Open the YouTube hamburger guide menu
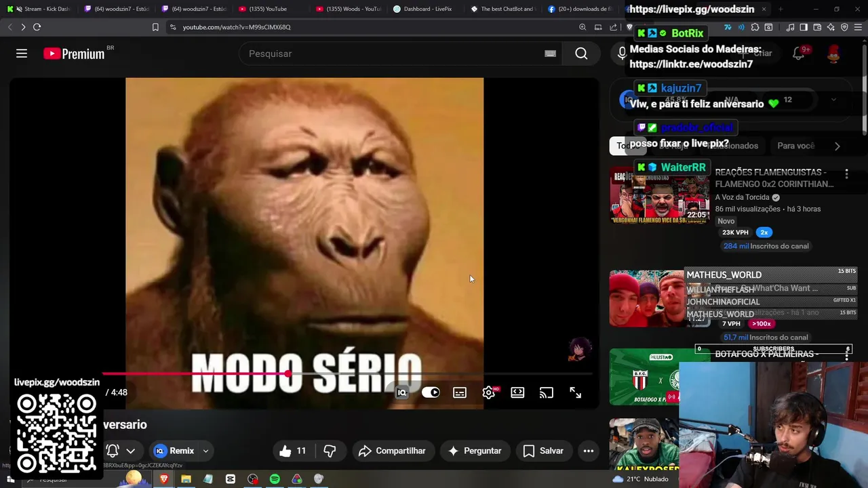This screenshot has height=488, width=868. [x=22, y=54]
